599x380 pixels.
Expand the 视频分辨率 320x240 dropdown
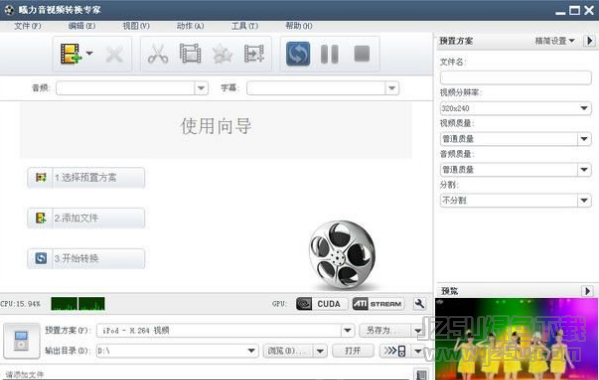pyautogui.click(x=584, y=108)
